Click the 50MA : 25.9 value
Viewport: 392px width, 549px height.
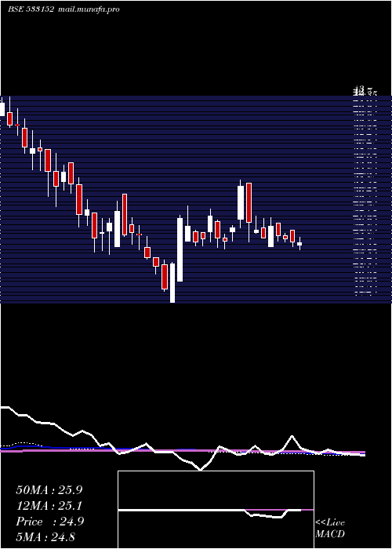49,490
